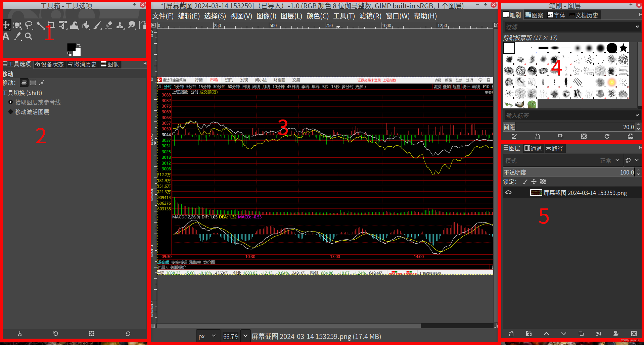
Task: Select the Rectangle Select tool
Action: point(17,25)
